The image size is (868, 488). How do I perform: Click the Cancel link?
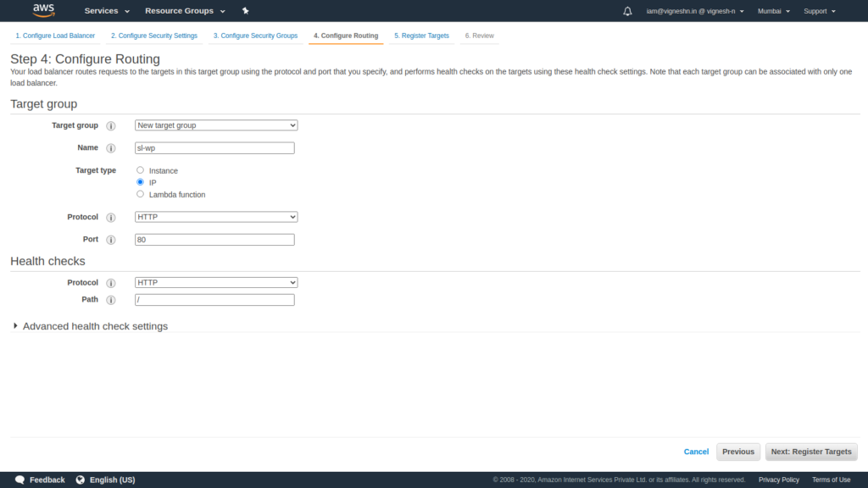(x=696, y=452)
